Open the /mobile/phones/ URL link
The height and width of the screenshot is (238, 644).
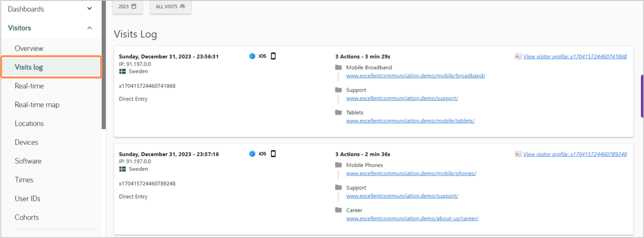(411, 174)
